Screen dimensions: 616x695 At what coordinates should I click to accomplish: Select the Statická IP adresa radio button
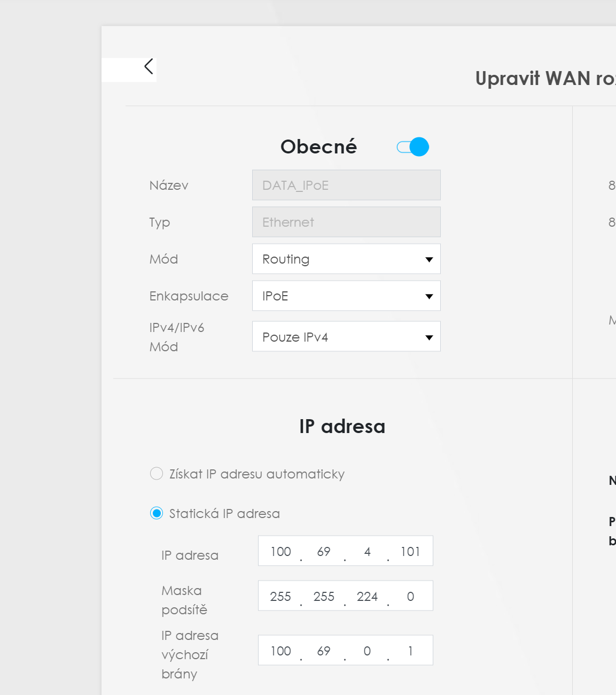(x=157, y=514)
